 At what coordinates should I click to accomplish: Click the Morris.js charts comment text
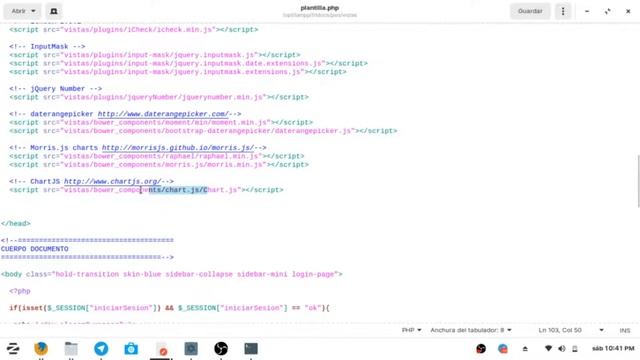click(x=64, y=147)
